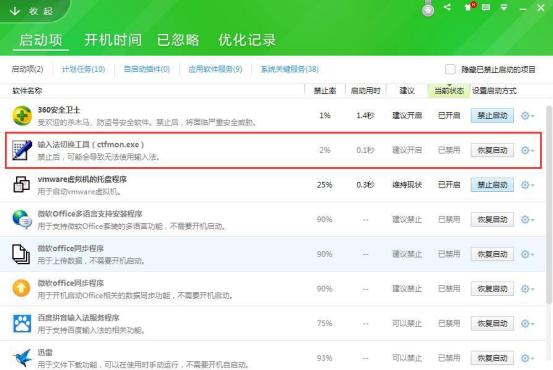Select the 计划任务(10) sub-tab
Viewport: 553px width, 370px height.
pos(83,69)
